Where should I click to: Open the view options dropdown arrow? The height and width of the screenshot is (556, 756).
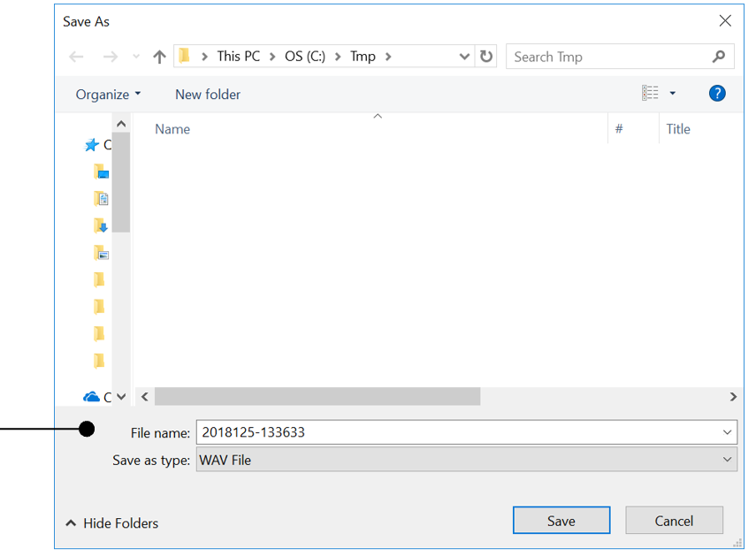click(x=673, y=93)
